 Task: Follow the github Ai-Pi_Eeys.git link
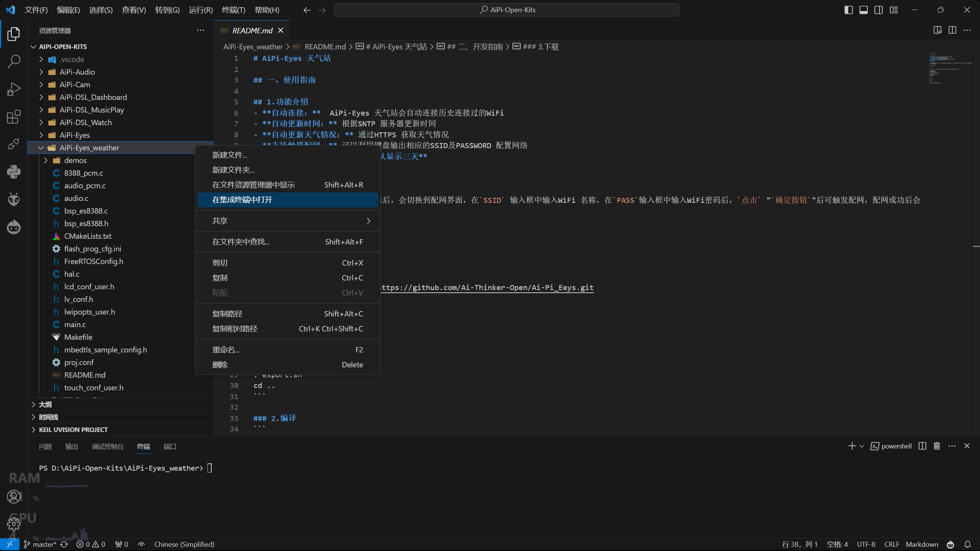tap(487, 287)
